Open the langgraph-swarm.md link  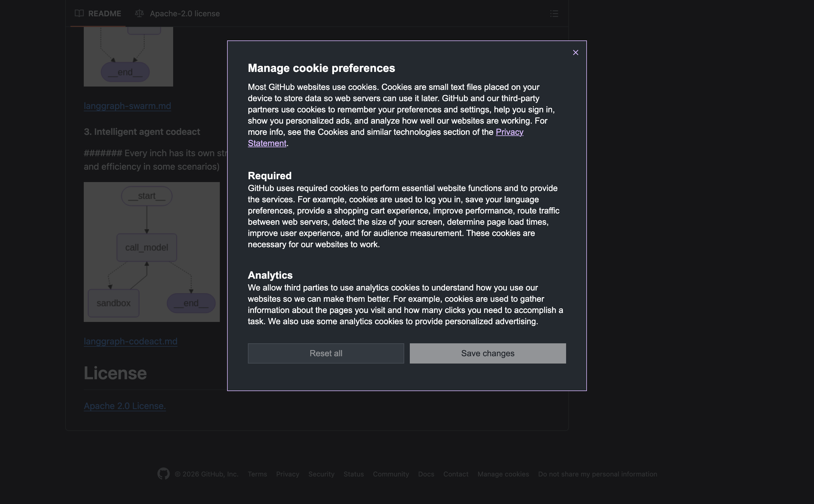tap(127, 106)
